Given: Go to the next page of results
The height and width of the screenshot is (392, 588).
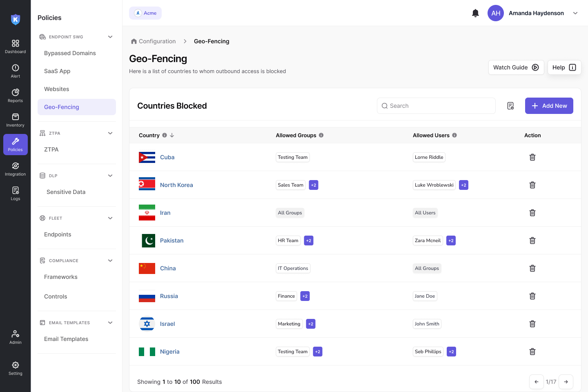Looking at the screenshot, I should (x=566, y=382).
